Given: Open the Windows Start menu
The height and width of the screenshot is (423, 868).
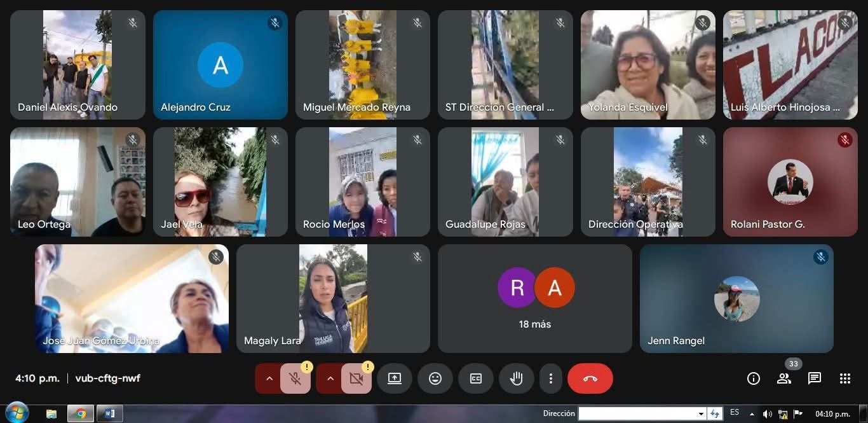Looking at the screenshot, I should (x=17, y=413).
